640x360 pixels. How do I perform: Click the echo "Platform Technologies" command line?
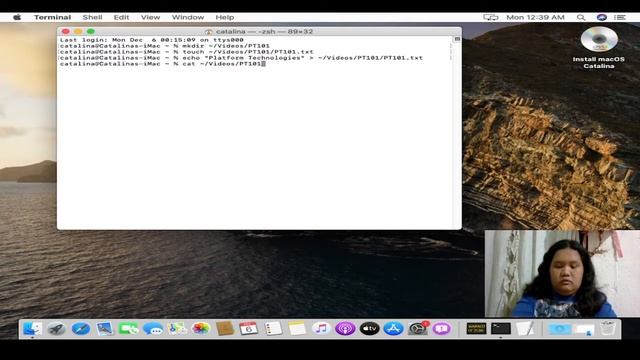point(241,58)
